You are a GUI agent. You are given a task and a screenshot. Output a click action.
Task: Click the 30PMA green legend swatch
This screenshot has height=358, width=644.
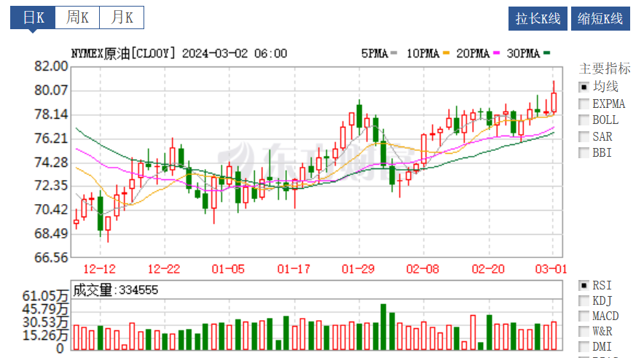[546, 53]
